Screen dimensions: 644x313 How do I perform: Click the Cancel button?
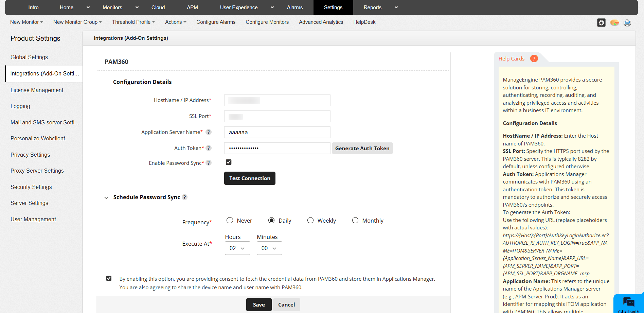pos(286,305)
